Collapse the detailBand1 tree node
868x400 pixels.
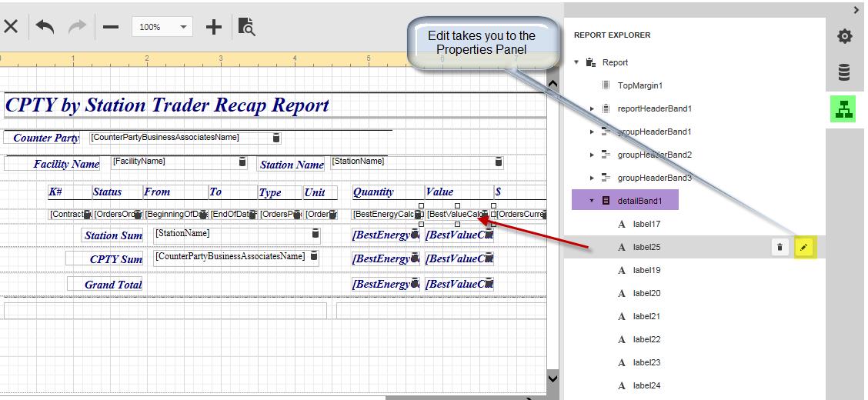592,201
